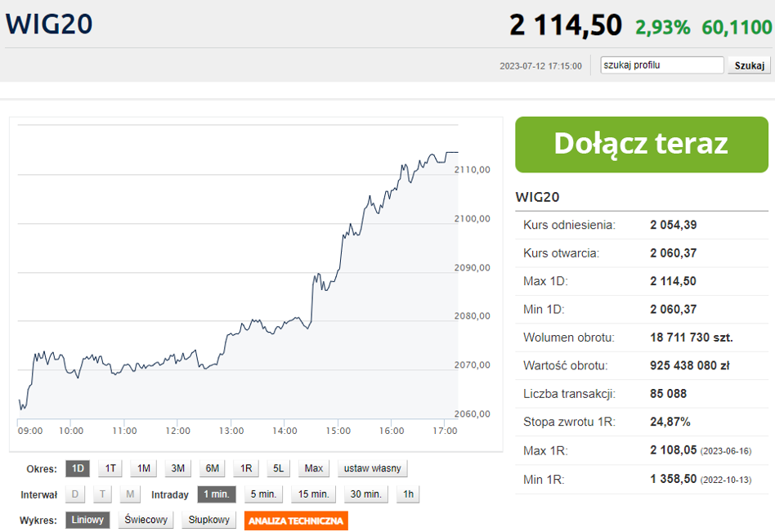775x532 pixels.
Task: Click the WIG20 stats panel title
Action: (x=537, y=197)
